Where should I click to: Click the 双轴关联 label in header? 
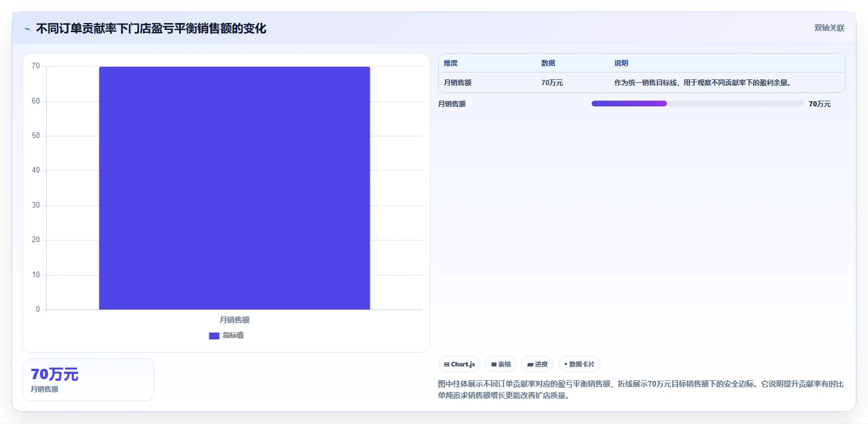(829, 28)
